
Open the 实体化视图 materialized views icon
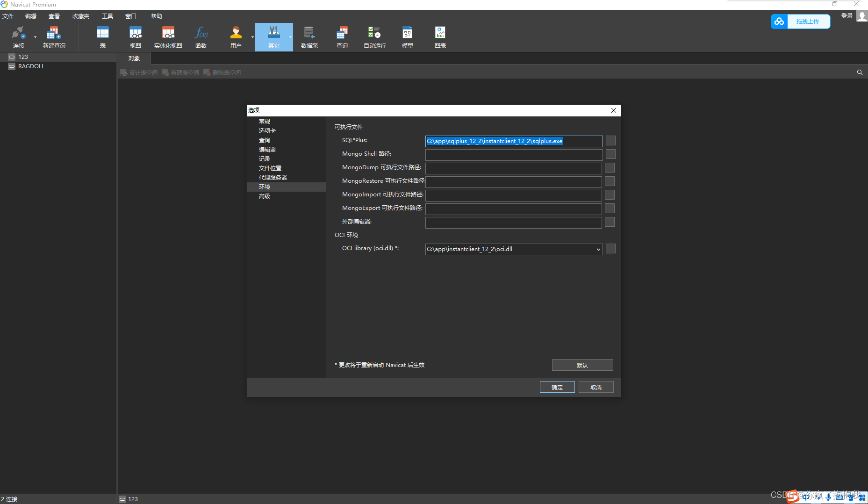pyautogui.click(x=168, y=37)
